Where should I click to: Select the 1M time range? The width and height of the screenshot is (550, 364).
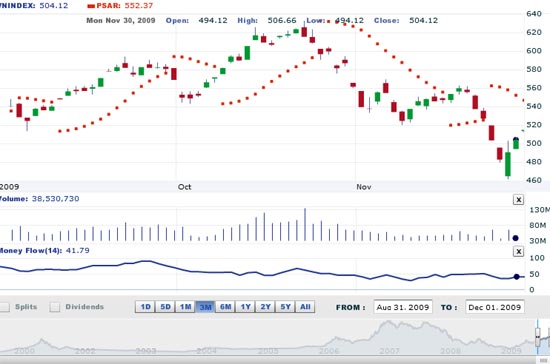pyautogui.click(x=185, y=307)
